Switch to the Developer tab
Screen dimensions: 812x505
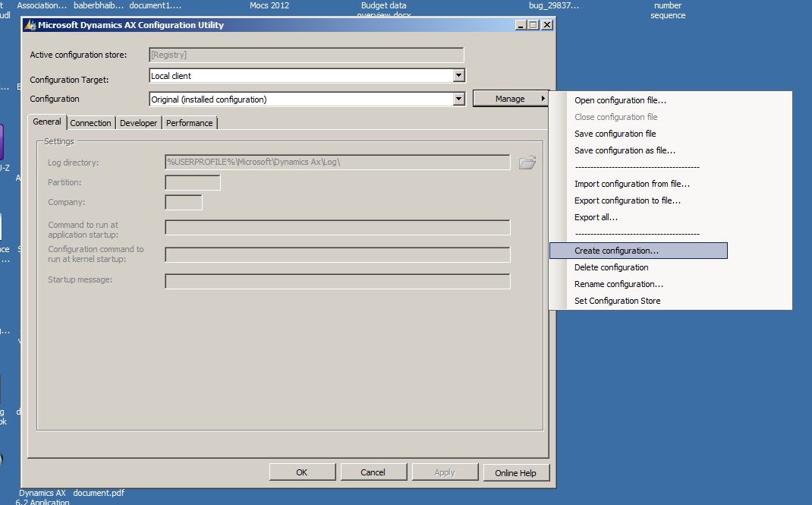[x=138, y=123]
